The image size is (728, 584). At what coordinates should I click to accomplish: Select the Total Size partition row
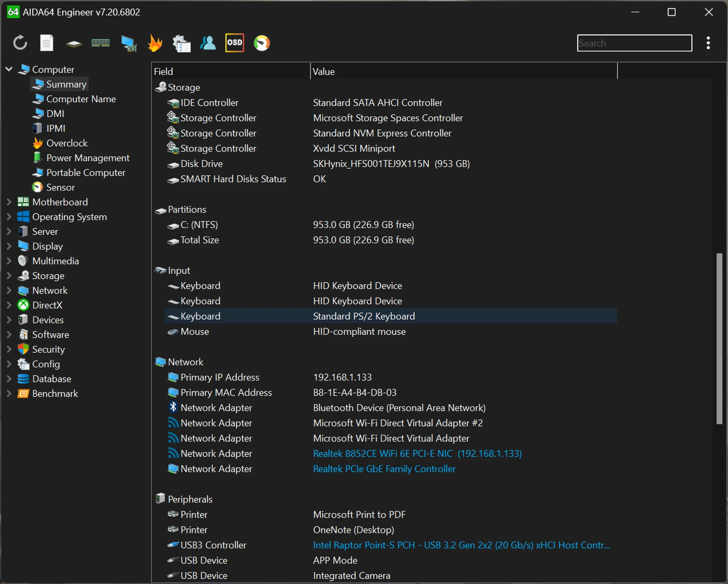coord(391,240)
